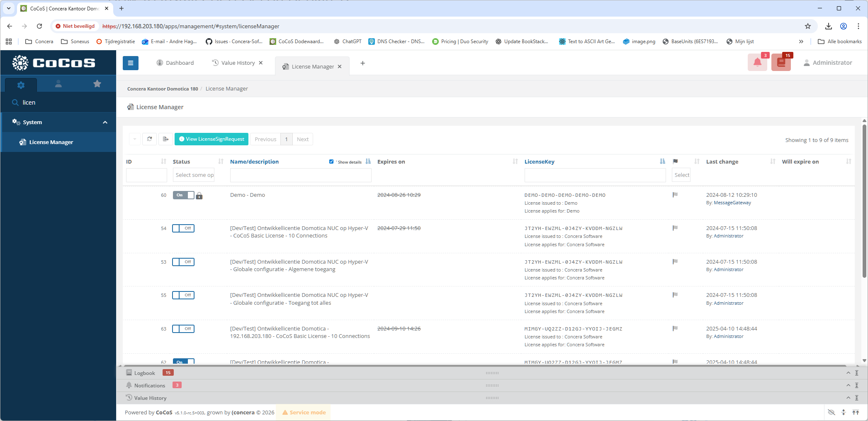Click the LicenseKey filter input field
The height and width of the screenshot is (421, 868).
click(x=595, y=175)
